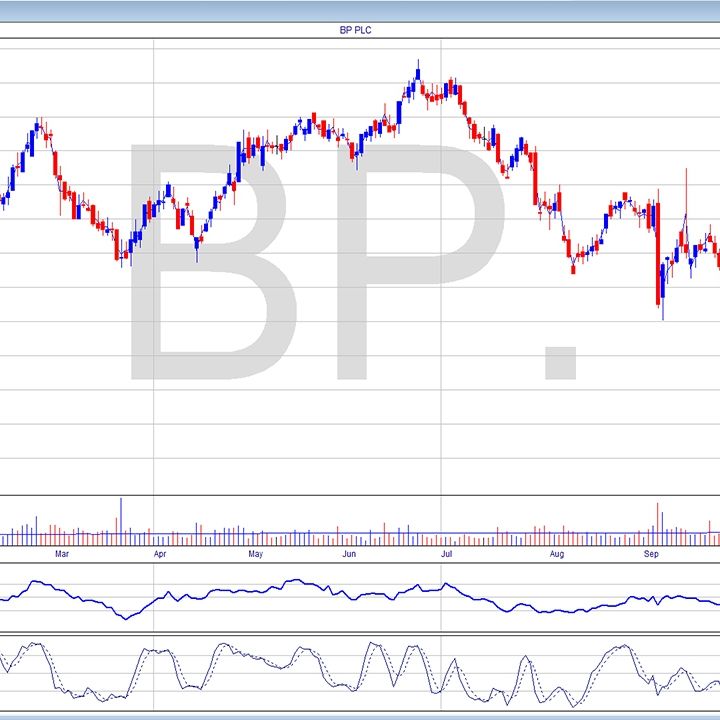This screenshot has height=720, width=720.
Task: Select the highest candlestick peak in late June
Action: point(418,70)
